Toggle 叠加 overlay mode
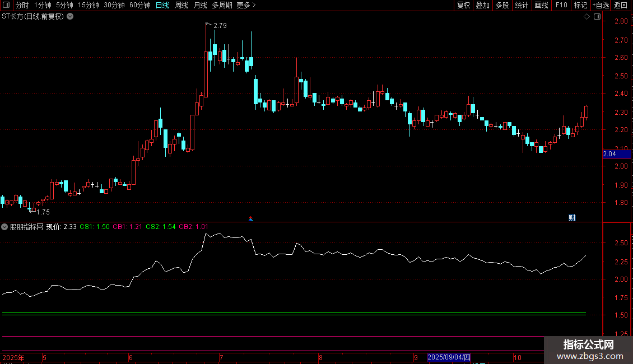The width and height of the screenshot is (633, 364). click(x=483, y=5)
